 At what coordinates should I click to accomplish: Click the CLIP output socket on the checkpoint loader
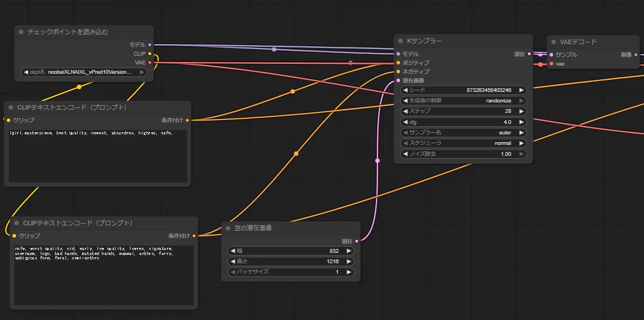click(x=150, y=54)
